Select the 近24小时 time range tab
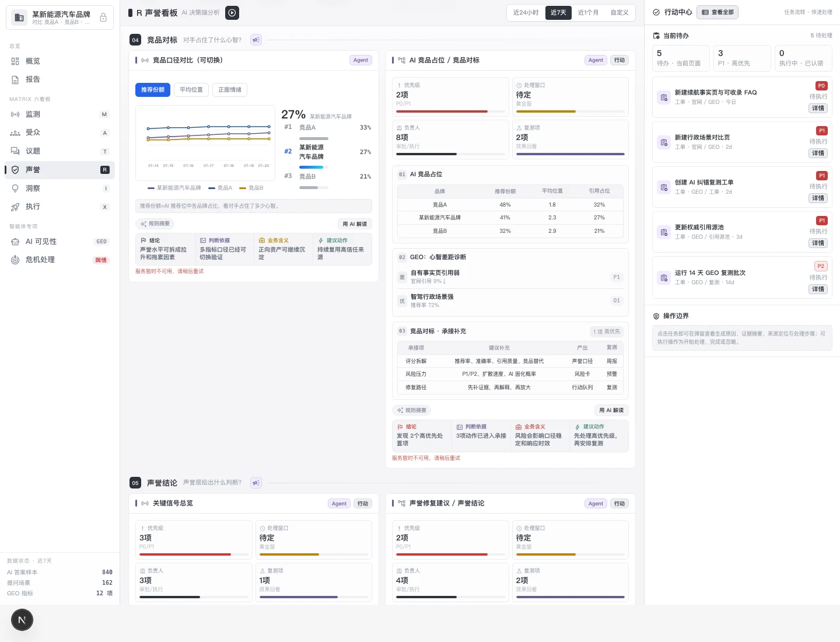The width and height of the screenshot is (840, 642). click(x=526, y=12)
